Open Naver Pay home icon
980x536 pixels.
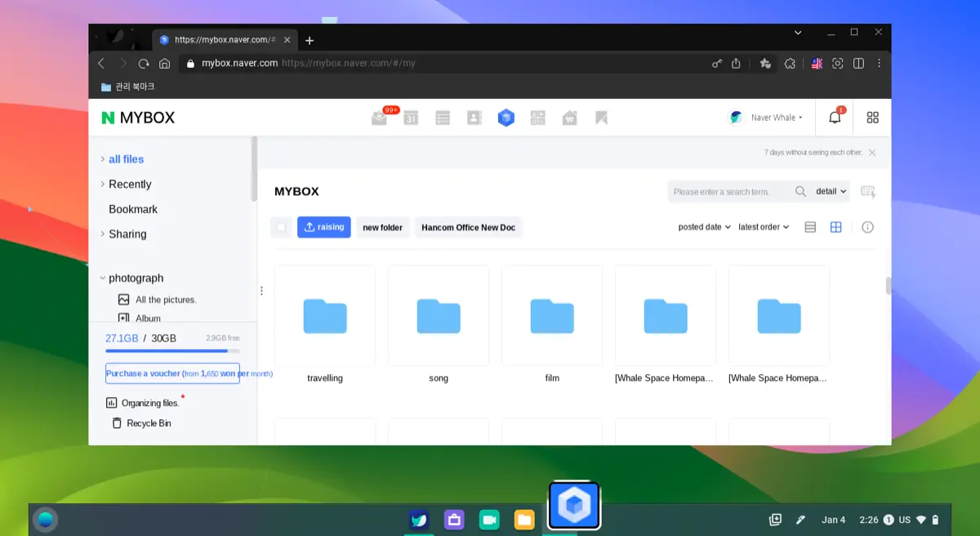click(x=569, y=117)
